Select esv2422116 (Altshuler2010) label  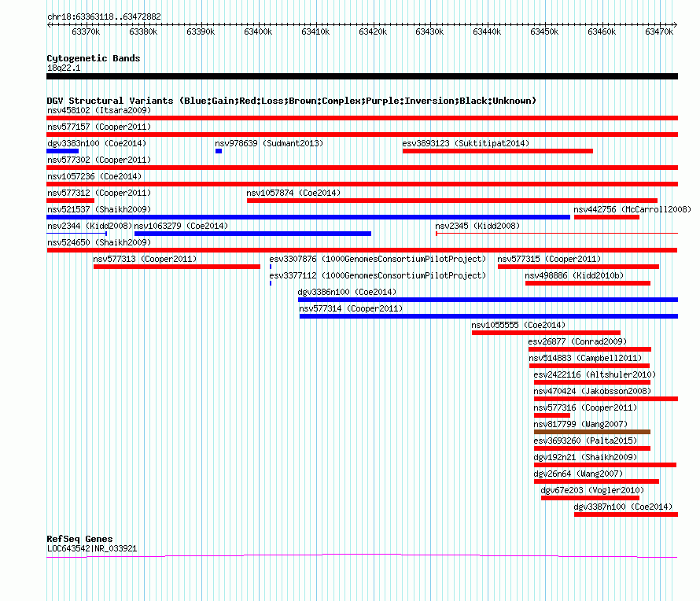(x=595, y=374)
